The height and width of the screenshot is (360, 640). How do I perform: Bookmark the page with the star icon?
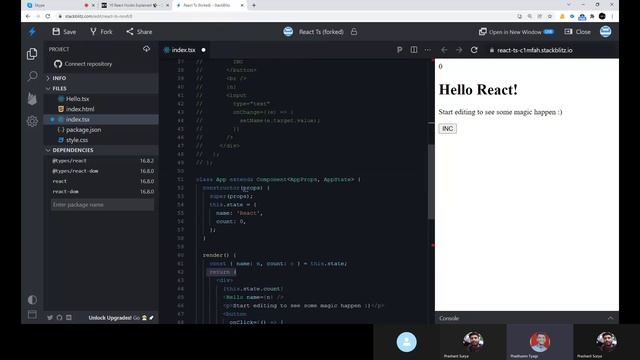pos(550,16)
